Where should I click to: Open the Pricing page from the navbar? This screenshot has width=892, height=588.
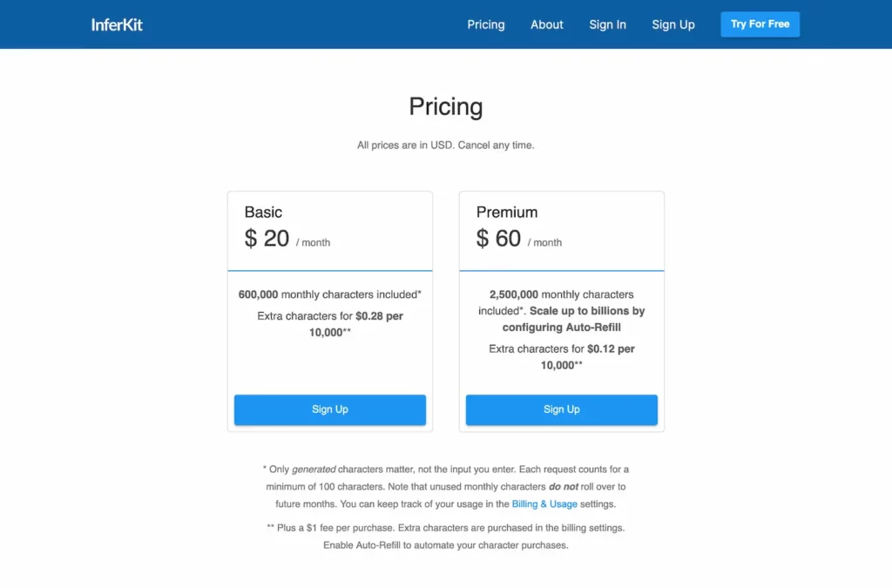(x=485, y=24)
